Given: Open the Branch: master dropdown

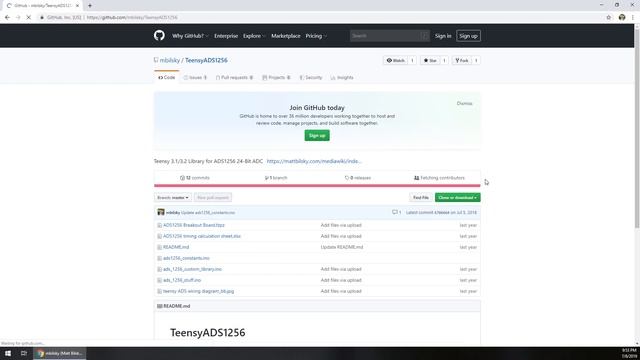Looking at the screenshot, I should pos(173,198).
